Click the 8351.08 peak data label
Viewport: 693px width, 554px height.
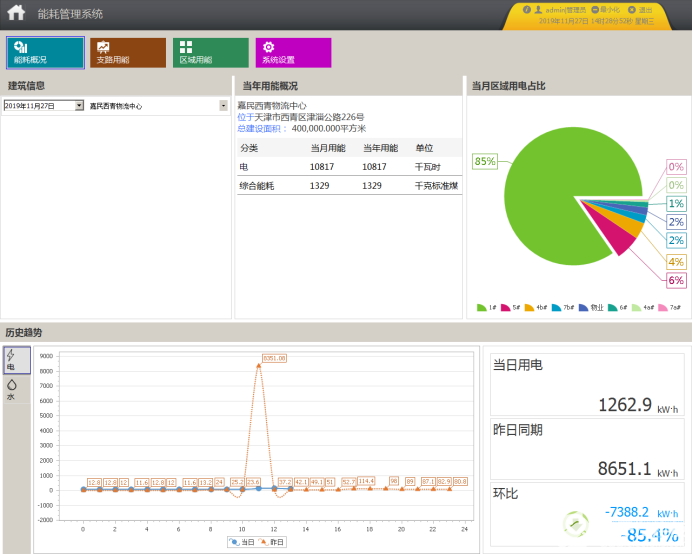click(274, 358)
